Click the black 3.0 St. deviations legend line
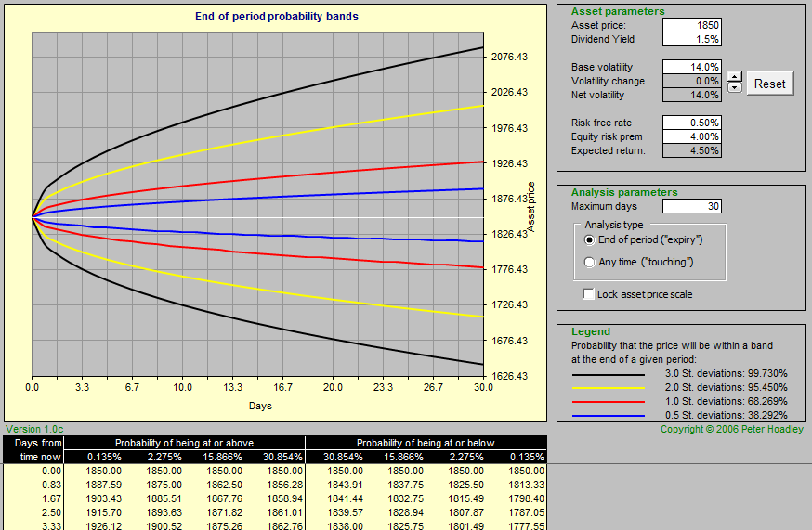812x530 pixels. click(609, 374)
